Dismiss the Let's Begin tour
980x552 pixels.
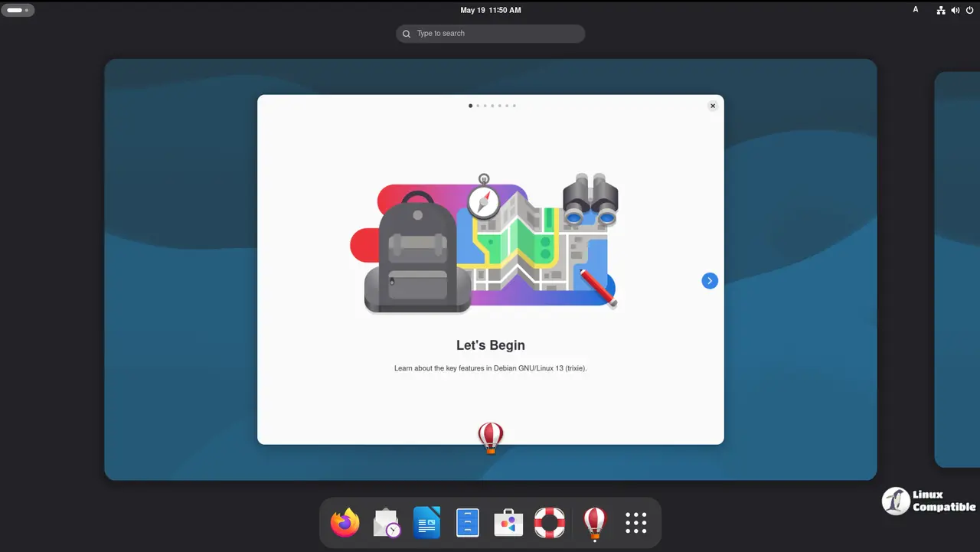point(712,106)
